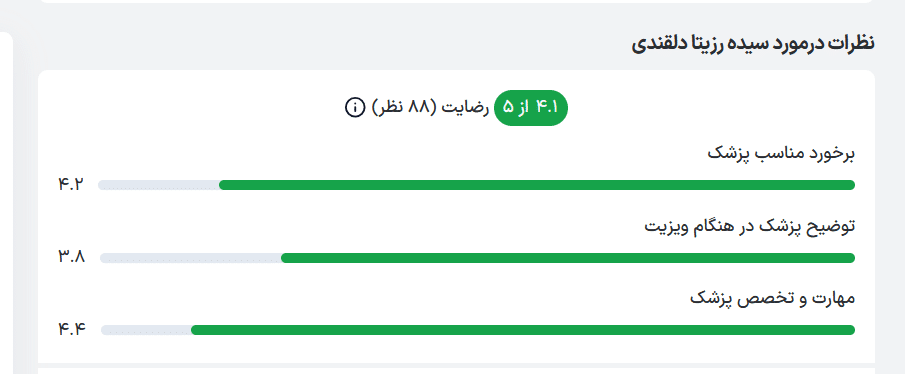This screenshot has width=905, height=374.
Task: Click green filled part of مهارت و تخصص bar
Action: click(523, 330)
